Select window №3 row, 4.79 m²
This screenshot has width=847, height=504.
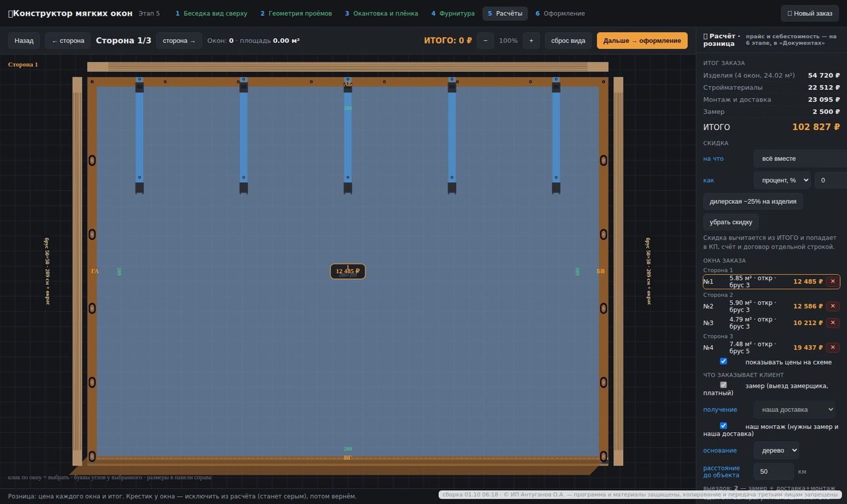(771, 322)
